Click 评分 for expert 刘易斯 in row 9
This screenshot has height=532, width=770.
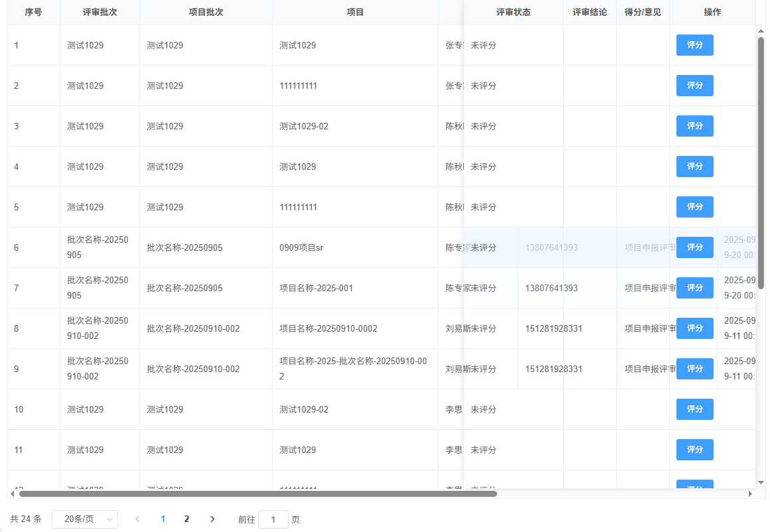694,368
